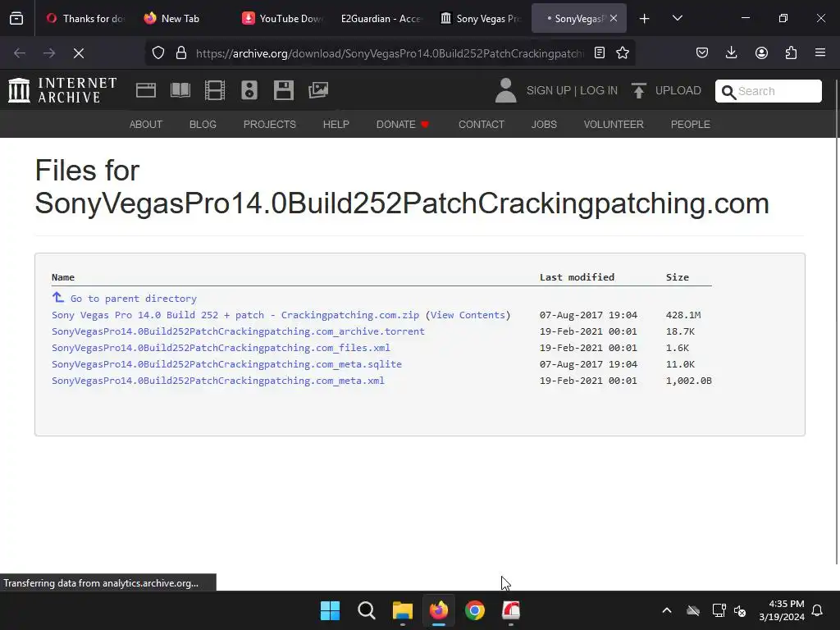Screen dimensions: 840x630
Task: Switch to E2Guardian tab
Action: click(381, 18)
